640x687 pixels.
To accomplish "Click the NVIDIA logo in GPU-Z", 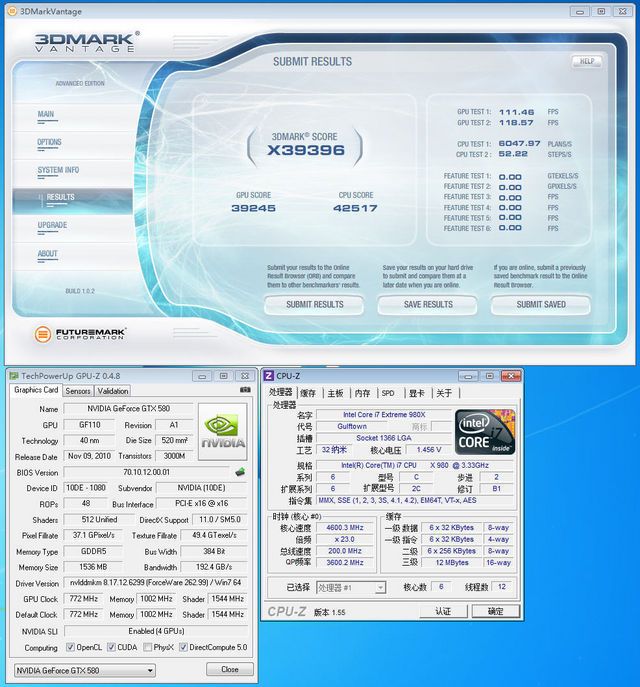I will [x=223, y=432].
